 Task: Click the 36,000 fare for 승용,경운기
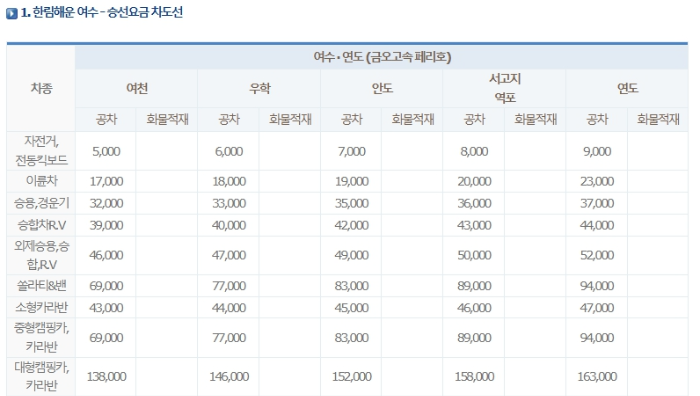(x=474, y=203)
